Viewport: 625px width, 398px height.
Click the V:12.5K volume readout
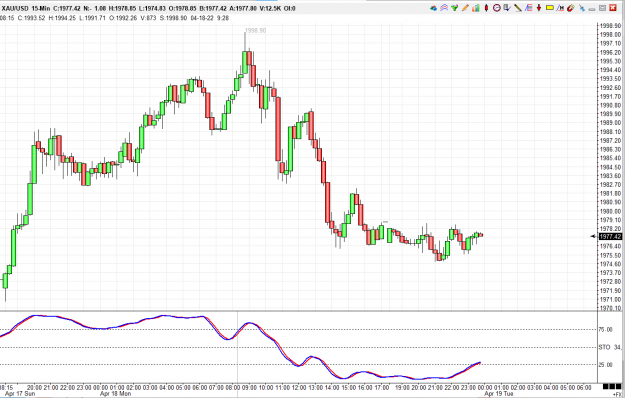coord(271,8)
